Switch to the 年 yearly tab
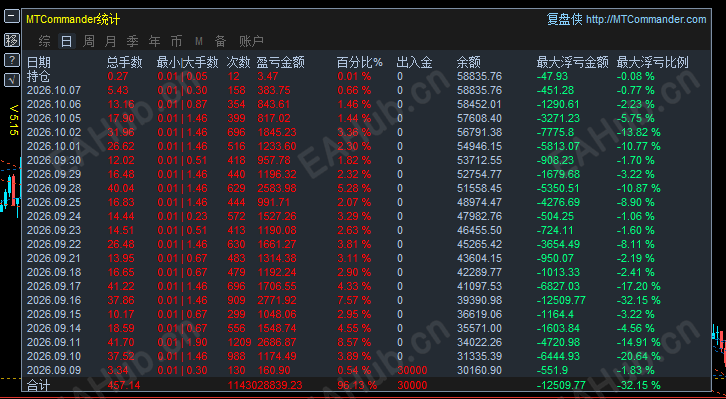This screenshot has width=726, height=399. click(x=154, y=41)
